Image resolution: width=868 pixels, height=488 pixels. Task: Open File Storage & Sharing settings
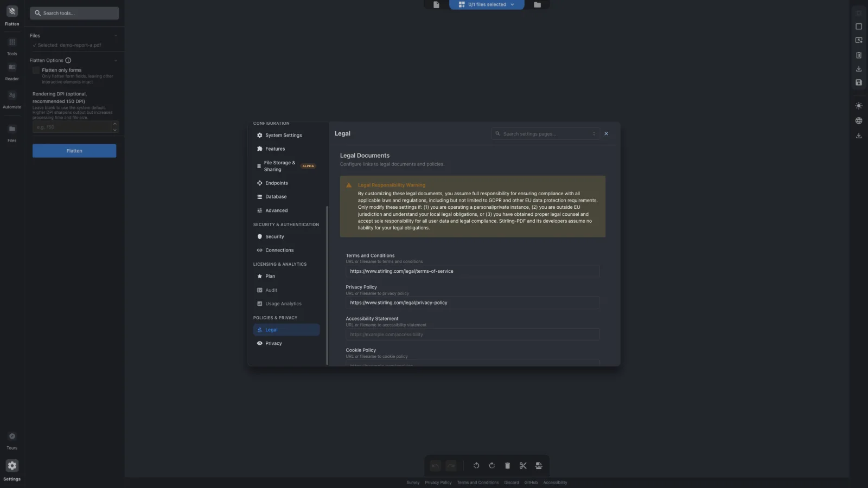point(286,166)
